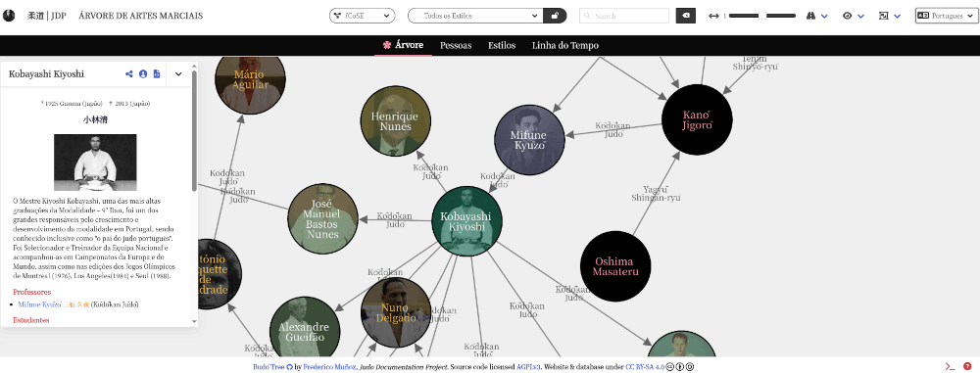Toggle the style filter lock button
Screen dimensions: 980x373
click(555, 16)
